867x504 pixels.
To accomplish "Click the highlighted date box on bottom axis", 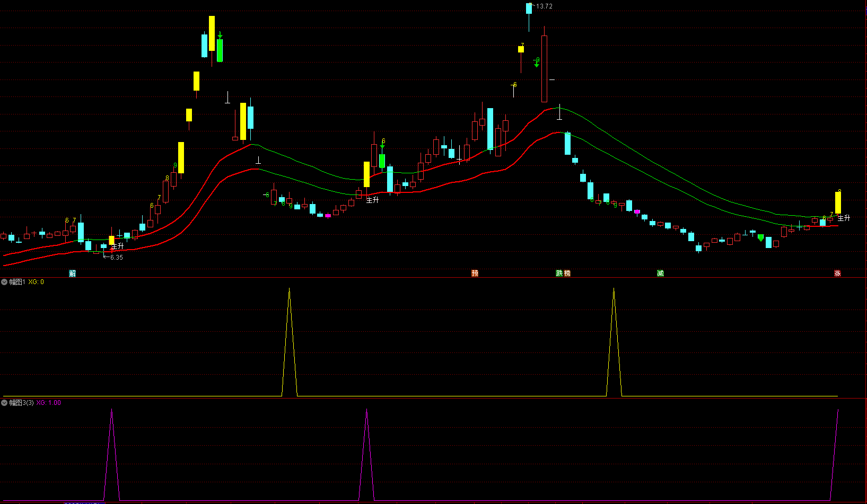I will tap(82, 502).
